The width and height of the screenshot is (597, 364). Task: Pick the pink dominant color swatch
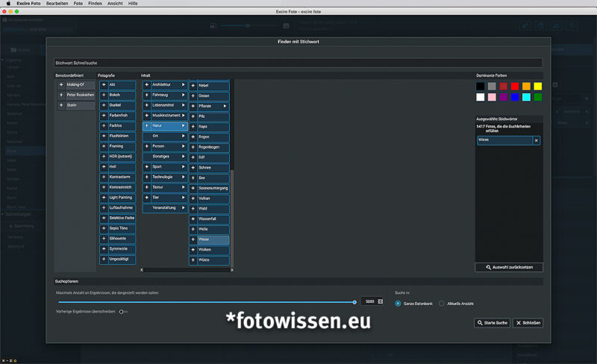click(492, 97)
